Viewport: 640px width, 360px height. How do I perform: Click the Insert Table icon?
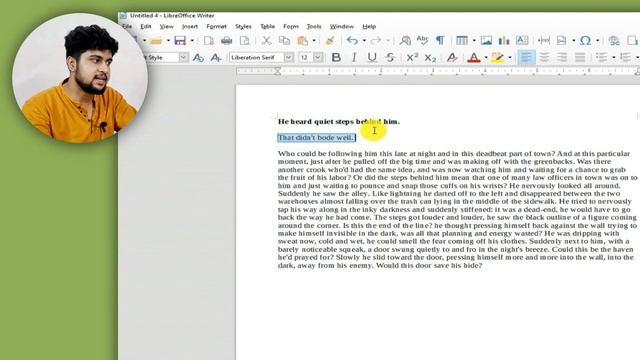pyautogui.click(x=462, y=40)
